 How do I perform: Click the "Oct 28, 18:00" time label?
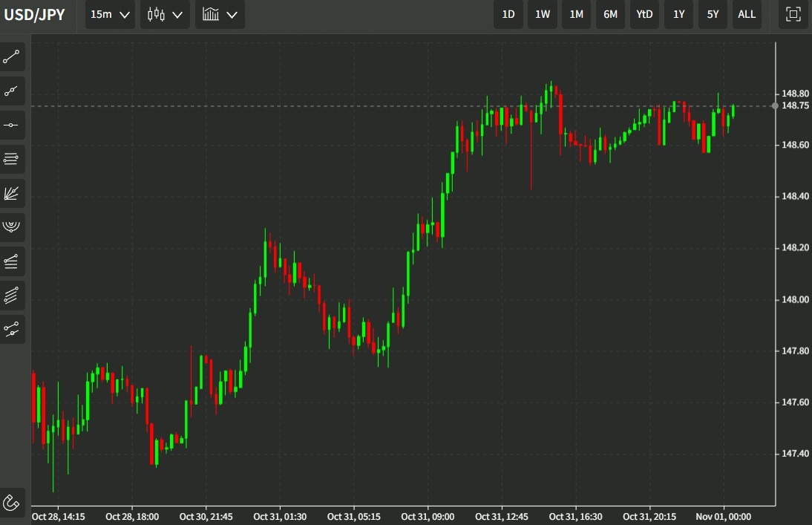pyautogui.click(x=132, y=517)
